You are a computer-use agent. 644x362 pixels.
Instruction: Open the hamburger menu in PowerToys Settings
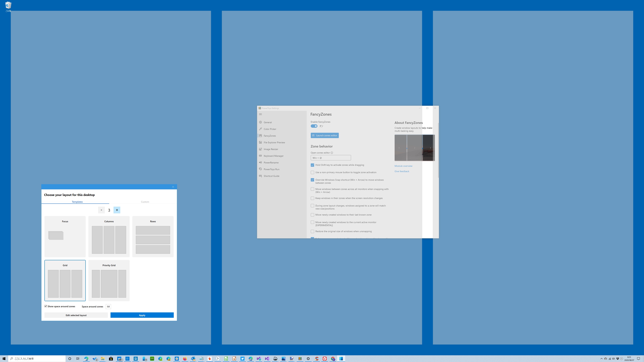(260, 114)
